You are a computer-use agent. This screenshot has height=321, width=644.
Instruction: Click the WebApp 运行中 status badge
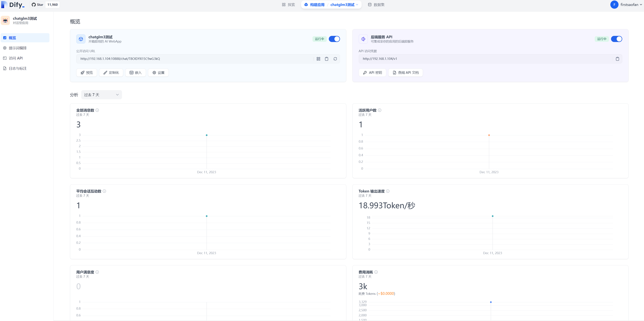pos(319,39)
